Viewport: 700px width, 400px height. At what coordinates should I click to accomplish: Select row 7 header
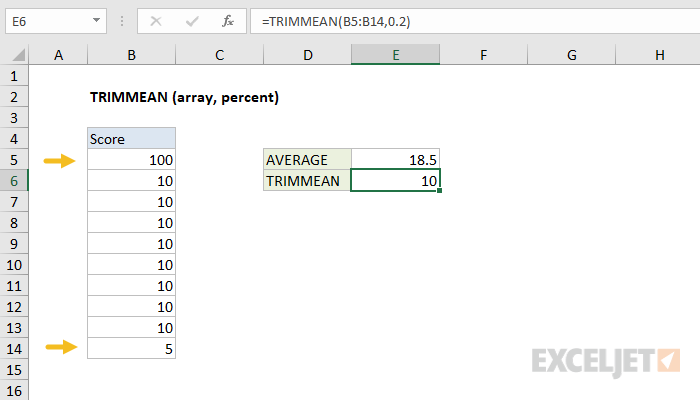(x=14, y=202)
